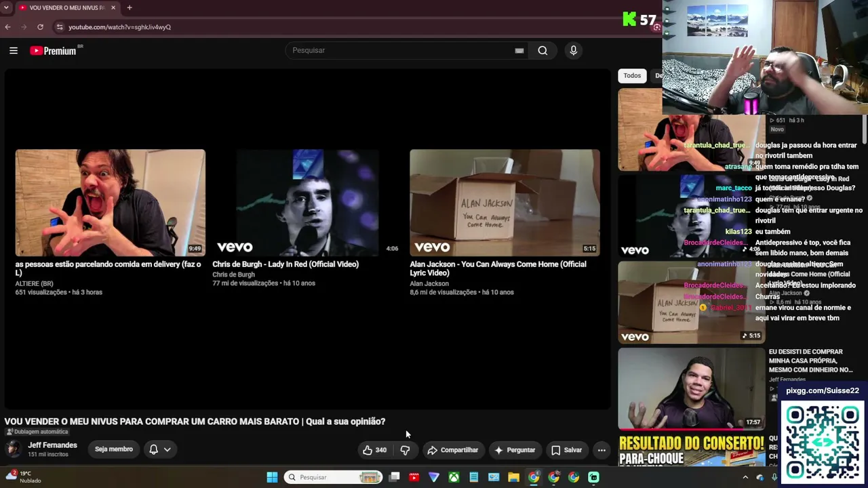This screenshot has height=488, width=868.
Task: Open the weather widget showing 19°C Nublado
Action: click(x=24, y=477)
